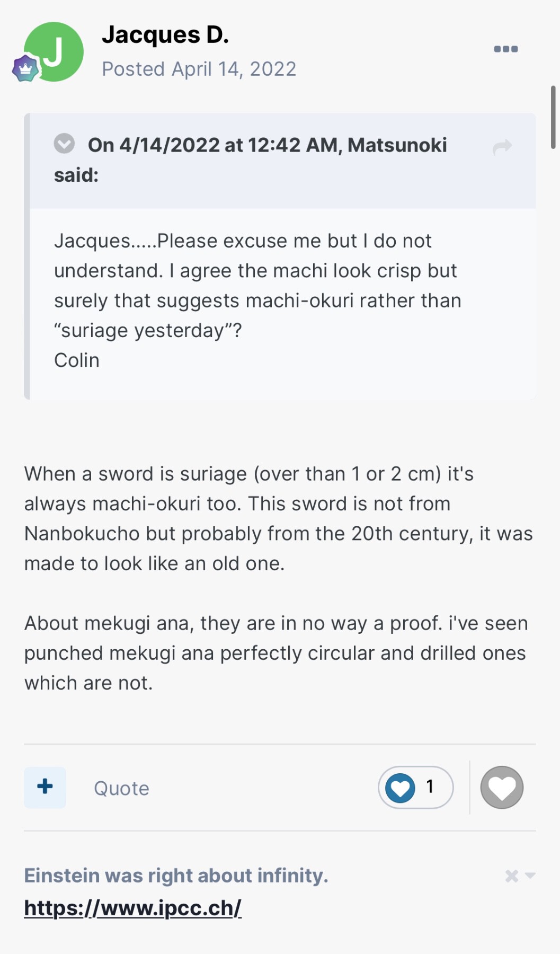Open the post options three-dot menu
Image resolution: width=560 pixels, height=954 pixels.
505,49
